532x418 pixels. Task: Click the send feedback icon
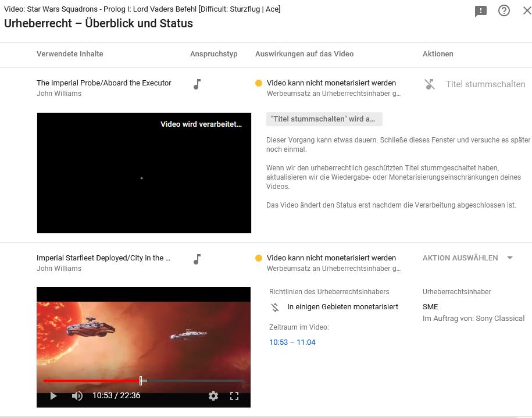[480, 11]
